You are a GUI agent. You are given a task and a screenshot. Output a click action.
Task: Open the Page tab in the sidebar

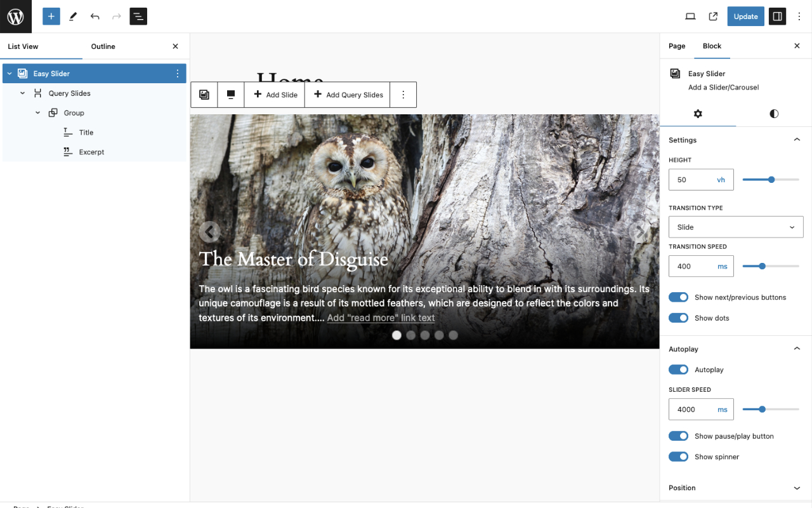click(x=676, y=46)
